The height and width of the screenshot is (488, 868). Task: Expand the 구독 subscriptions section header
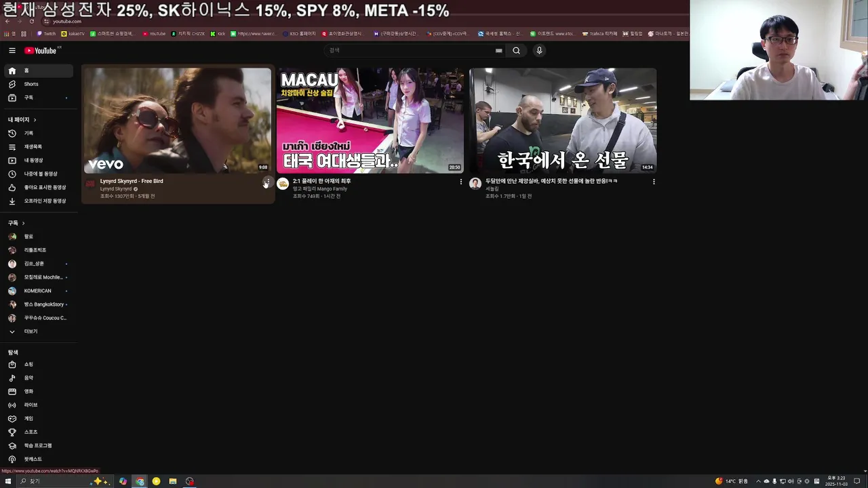click(x=16, y=223)
